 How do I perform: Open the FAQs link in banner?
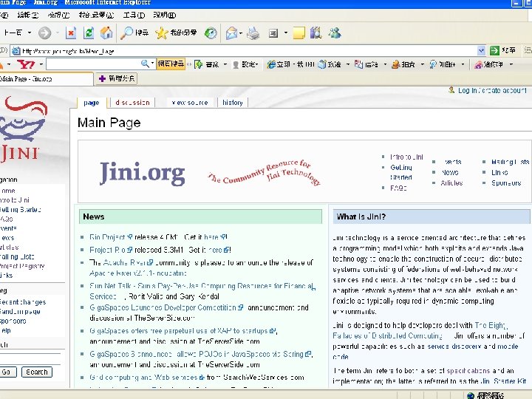click(398, 188)
